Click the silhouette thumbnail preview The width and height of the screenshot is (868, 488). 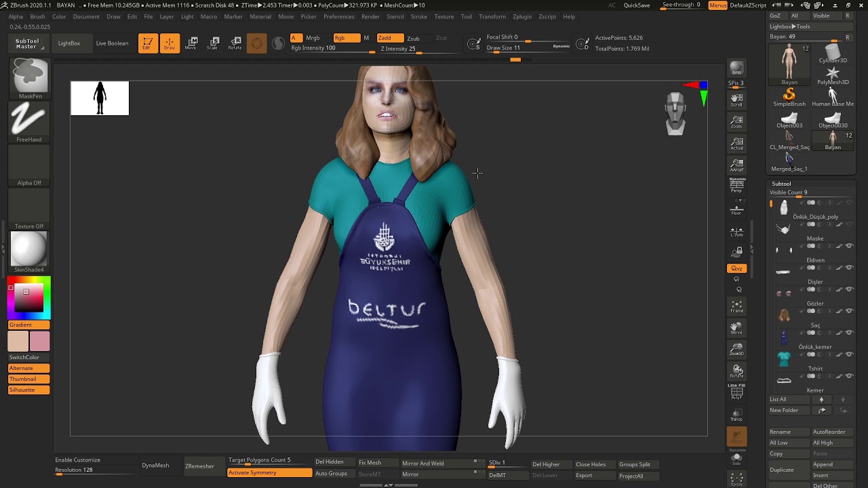pos(100,98)
